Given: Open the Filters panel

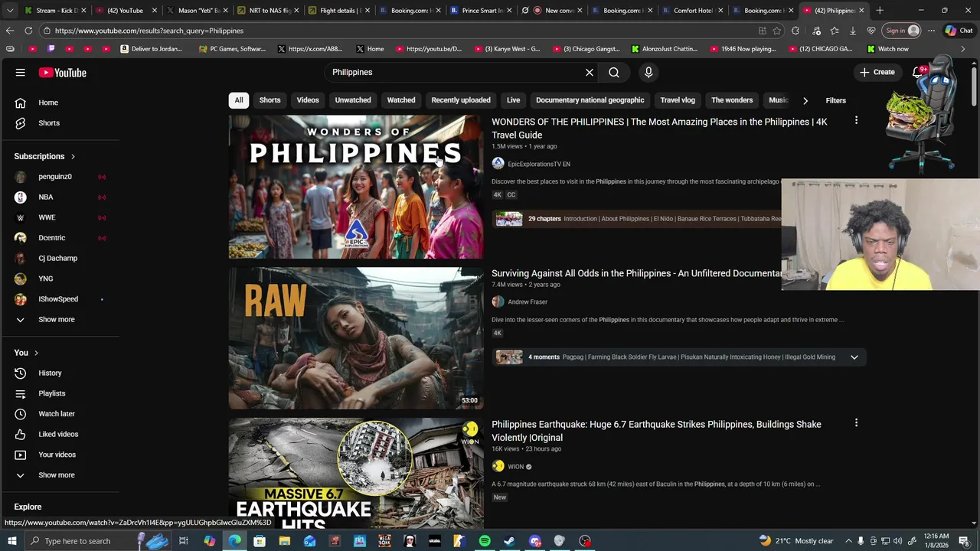Looking at the screenshot, I should [836, 100].
